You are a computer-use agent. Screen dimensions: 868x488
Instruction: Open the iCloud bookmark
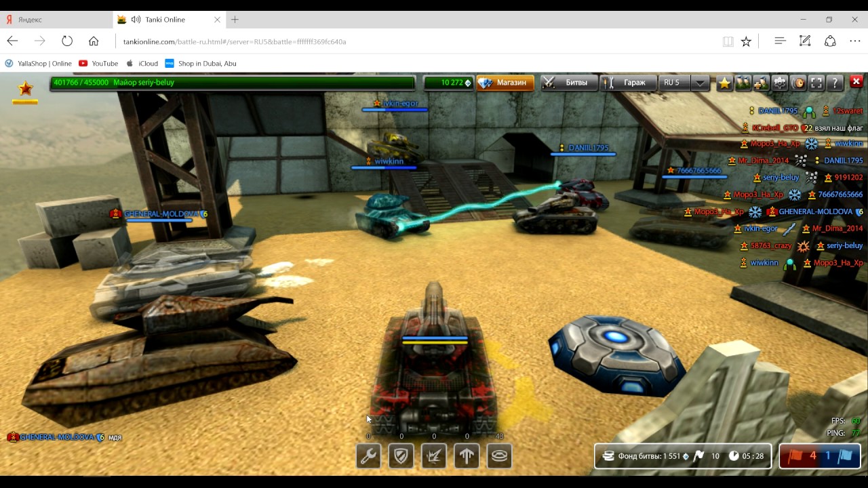click(x=142, y=64)
